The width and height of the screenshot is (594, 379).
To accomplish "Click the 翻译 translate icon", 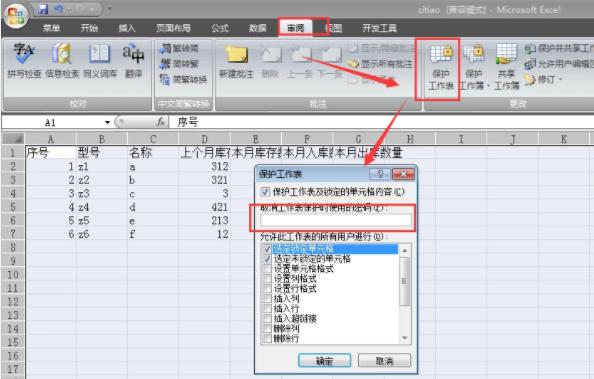I will pyautogui.click(x=133, y=61).
